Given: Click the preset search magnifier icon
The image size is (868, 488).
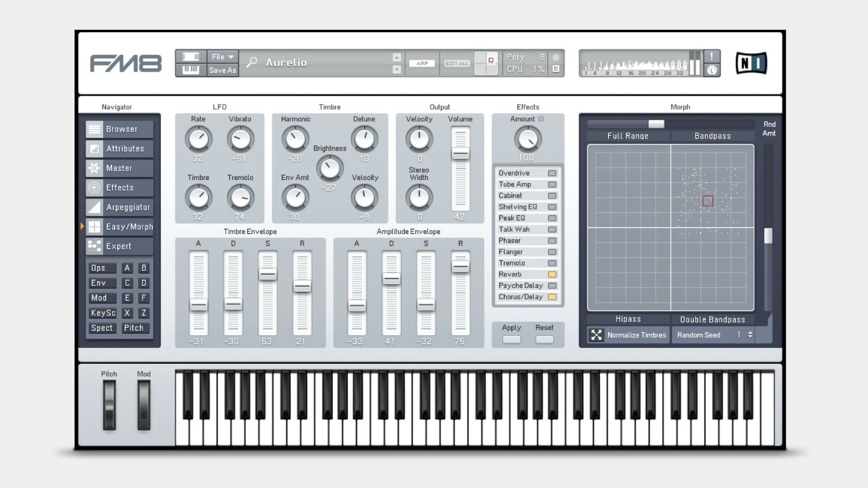Looking at the screenshot, I should coord(252,62).
